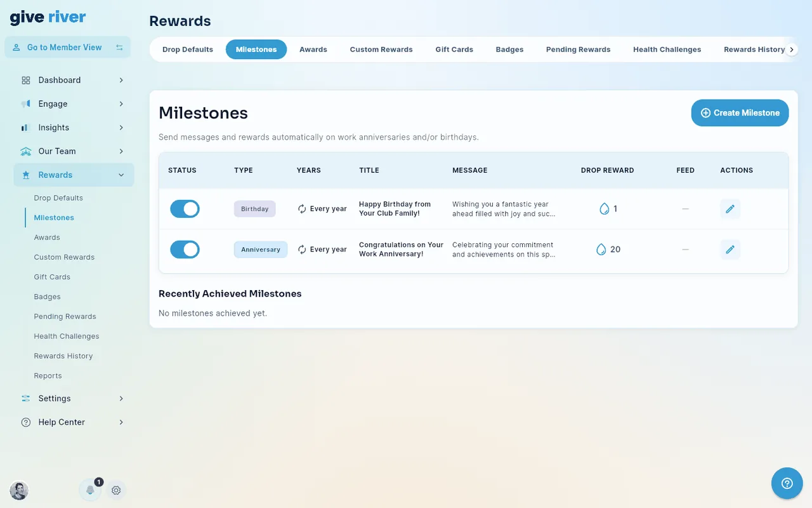This screenshot has width=812, height=508.
Task: Switch to the Gift Cards tab
Action: (454, 50)
